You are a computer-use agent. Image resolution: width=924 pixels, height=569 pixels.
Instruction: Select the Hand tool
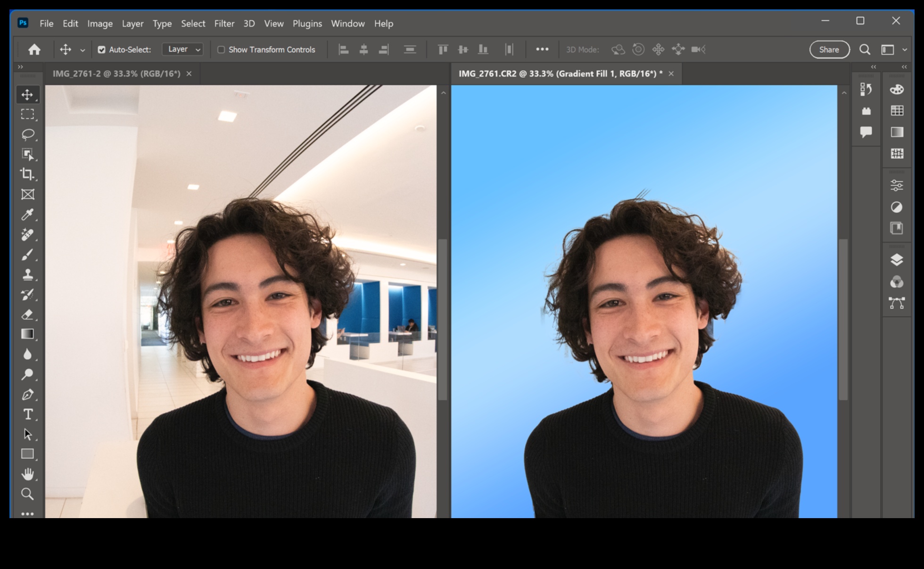pos(28,474)
